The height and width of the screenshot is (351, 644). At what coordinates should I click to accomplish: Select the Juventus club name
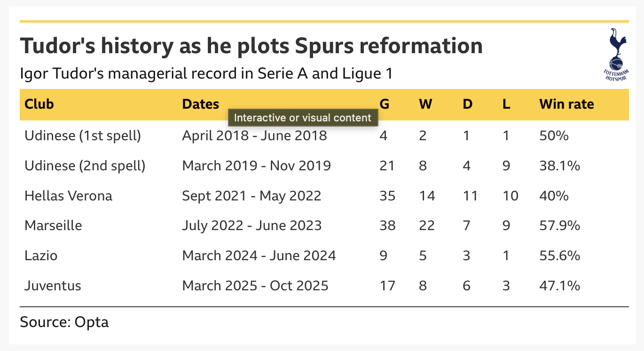point(53,286)
